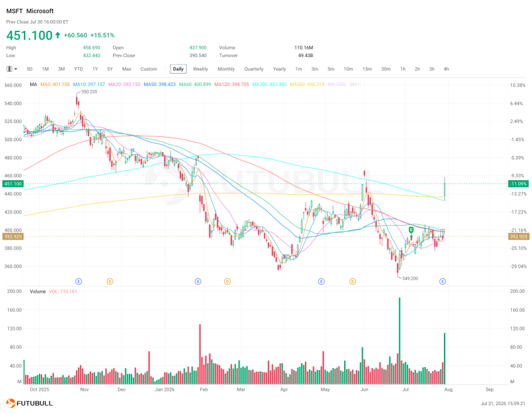
Task: Open the chart layout dropdown arrow
Action: 16,69
